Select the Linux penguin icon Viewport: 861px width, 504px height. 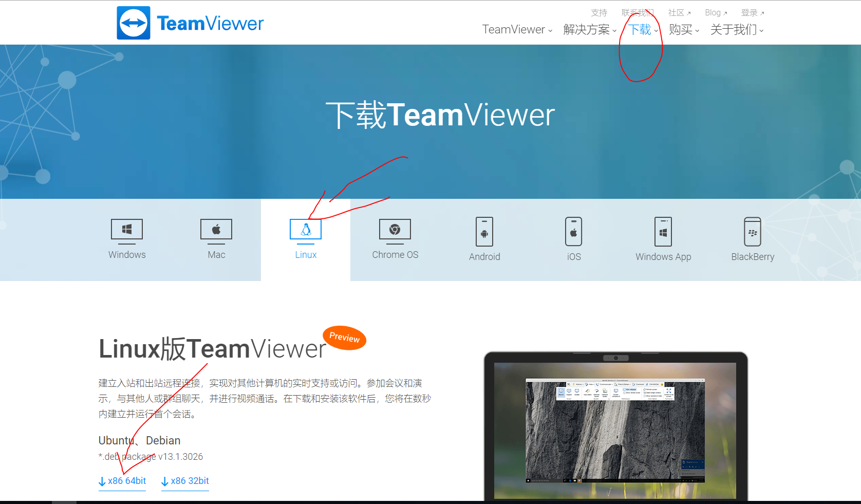306,231
